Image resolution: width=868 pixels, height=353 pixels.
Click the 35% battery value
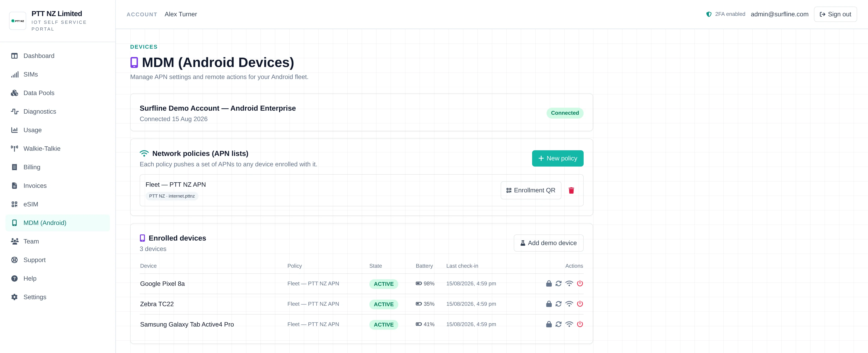click(x=429, y=304)
